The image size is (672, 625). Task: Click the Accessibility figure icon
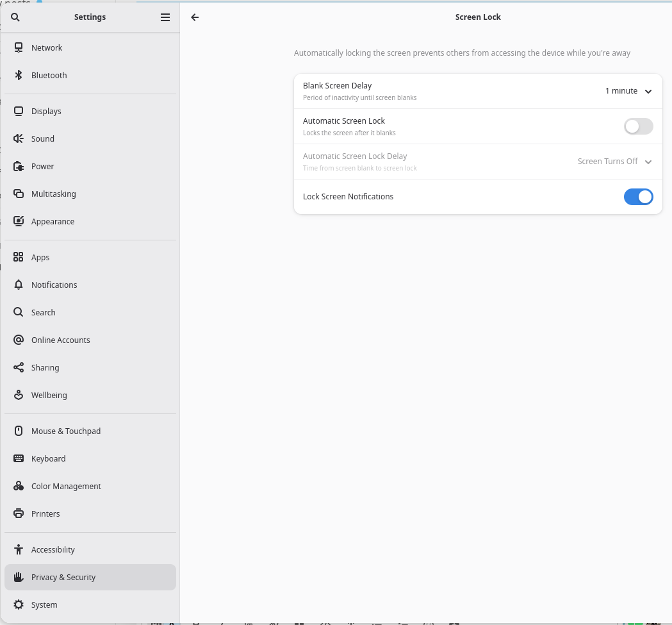(x=19, y=549)
